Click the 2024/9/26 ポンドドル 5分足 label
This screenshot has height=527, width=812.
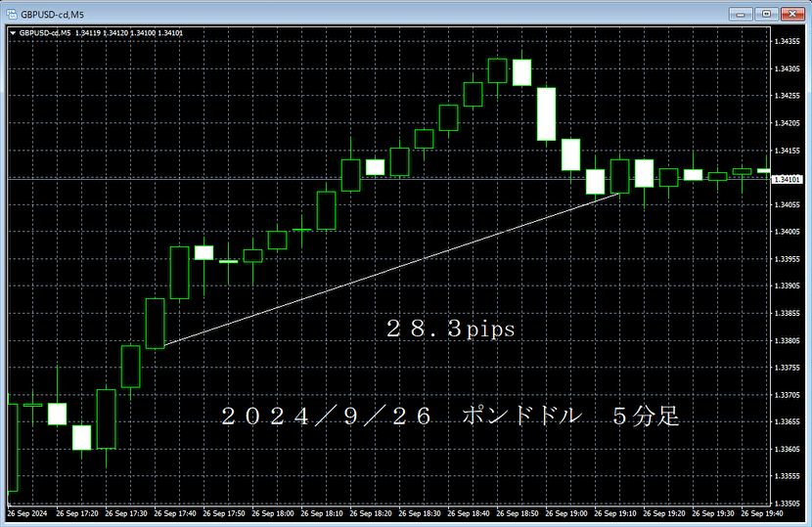(x=450, y=416)
